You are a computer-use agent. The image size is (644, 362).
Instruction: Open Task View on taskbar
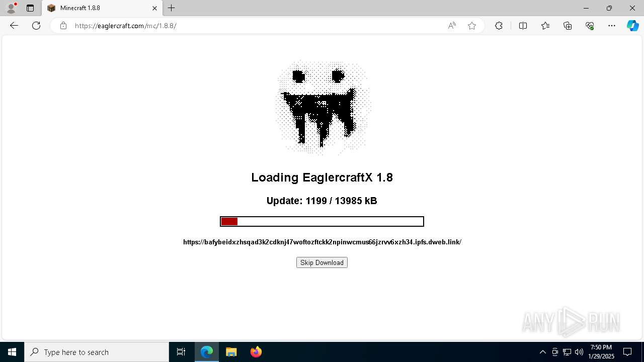point(181,352)
